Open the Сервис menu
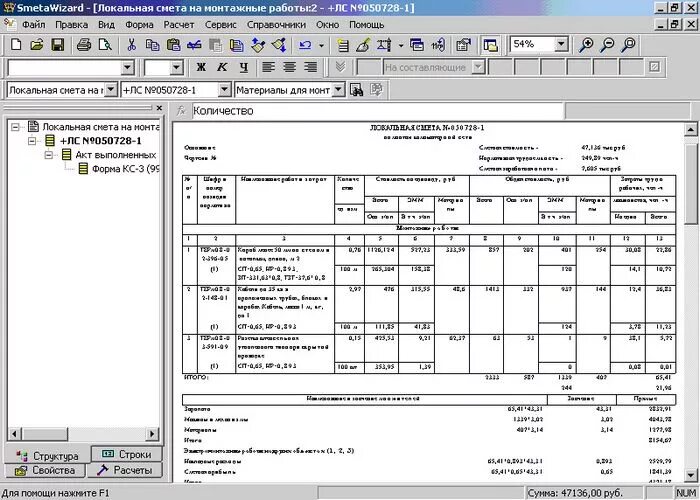Image resolution: width=700 pixels, height=500 pixels. [221, 25]
